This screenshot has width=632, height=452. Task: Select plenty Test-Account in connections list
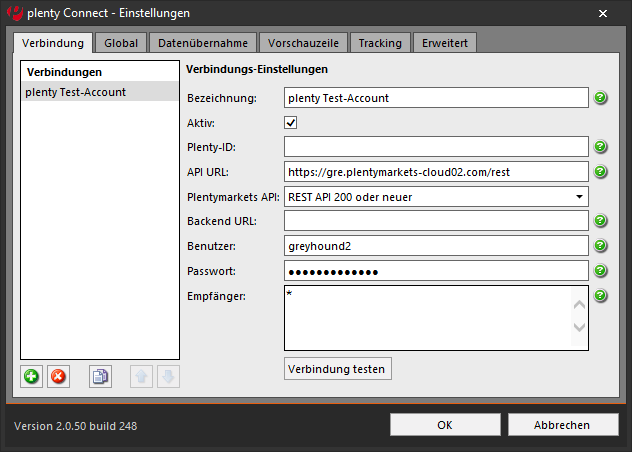pyautogui.click(x=100, y=92)
